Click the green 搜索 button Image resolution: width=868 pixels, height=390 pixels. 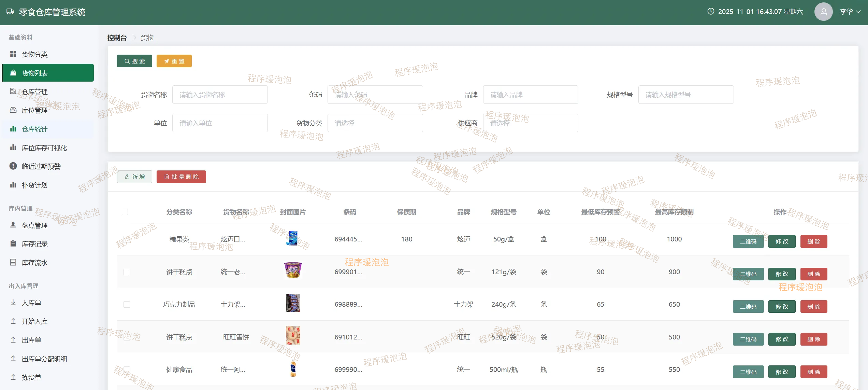[x=134, y=61]
